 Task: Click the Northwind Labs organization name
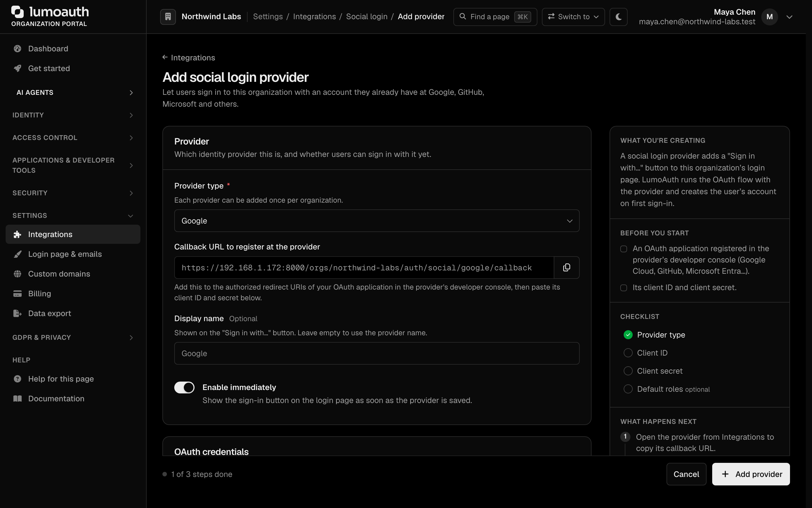(x=211, y=16)
